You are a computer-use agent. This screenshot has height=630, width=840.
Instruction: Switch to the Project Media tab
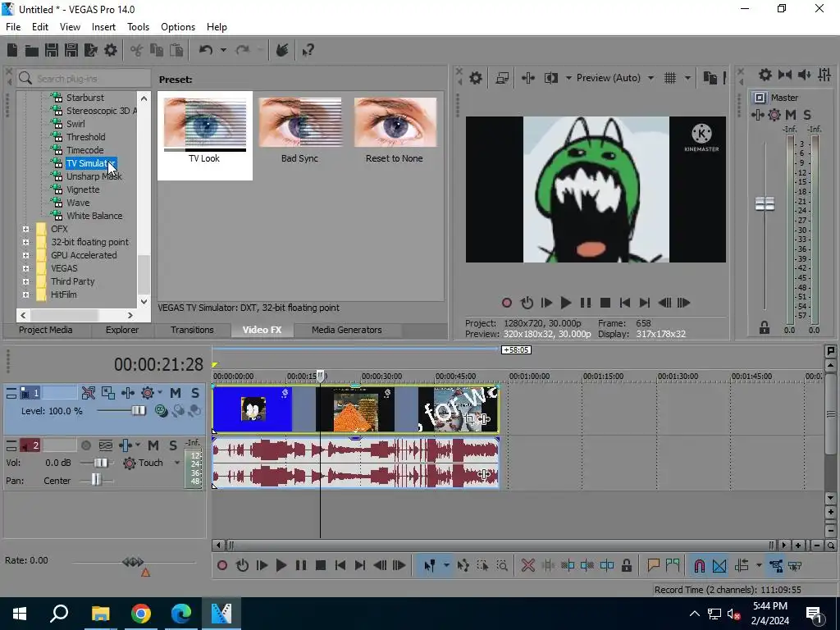point(46,330)
